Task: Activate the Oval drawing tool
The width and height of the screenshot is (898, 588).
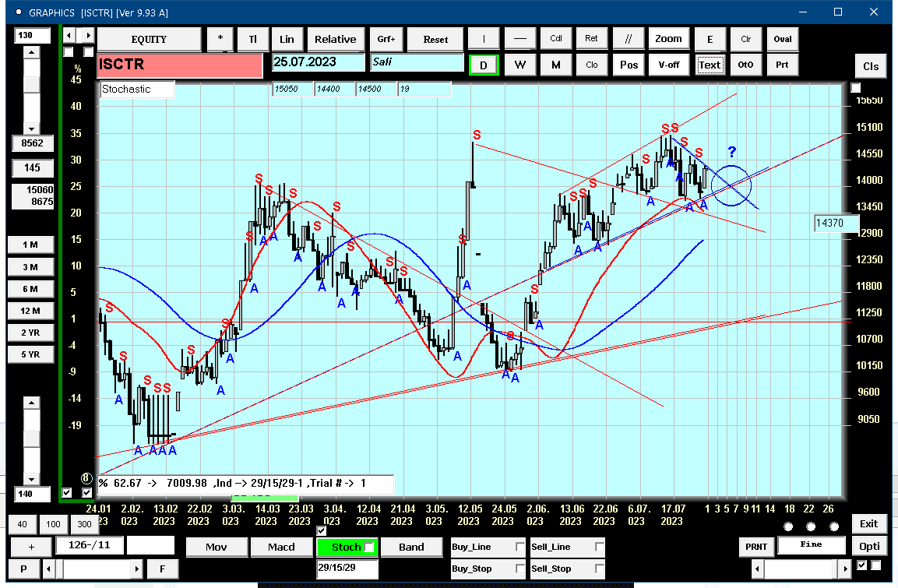Action: coord(782,39)
